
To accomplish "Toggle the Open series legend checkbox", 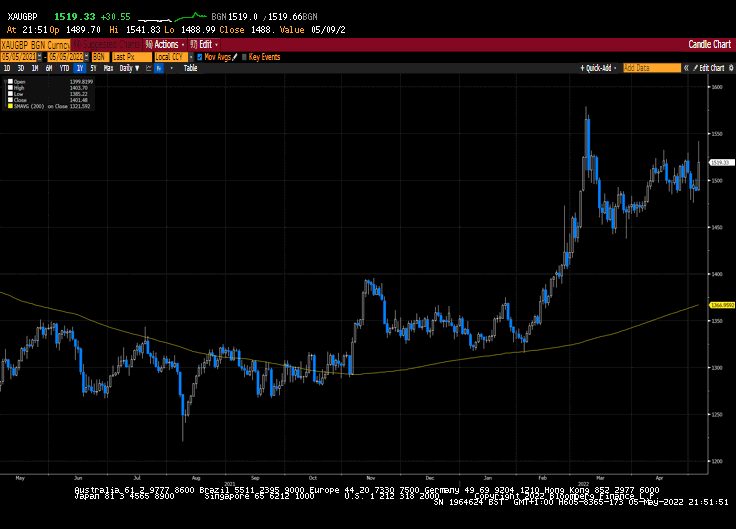I will (10, 82).
